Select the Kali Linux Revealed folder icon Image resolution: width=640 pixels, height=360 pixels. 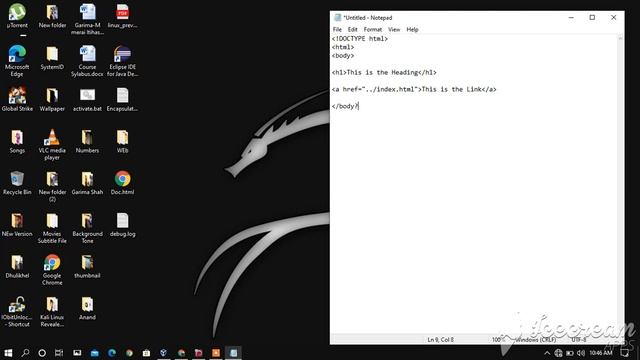(52, 312)
